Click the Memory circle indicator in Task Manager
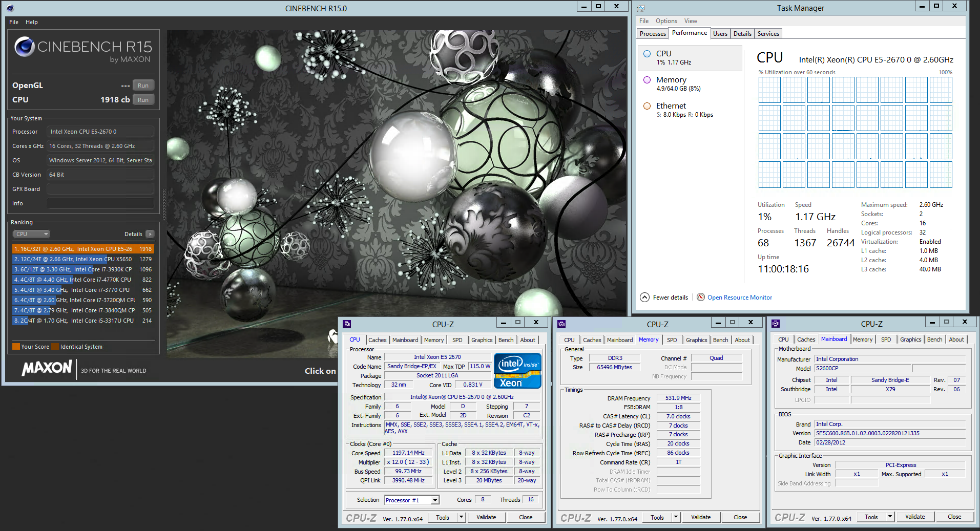This screenshot has height=531, width=980. (x=647, y=80)
